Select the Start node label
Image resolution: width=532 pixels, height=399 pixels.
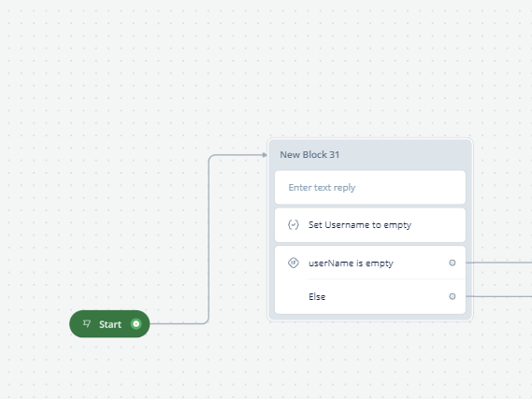pos(110,324)
